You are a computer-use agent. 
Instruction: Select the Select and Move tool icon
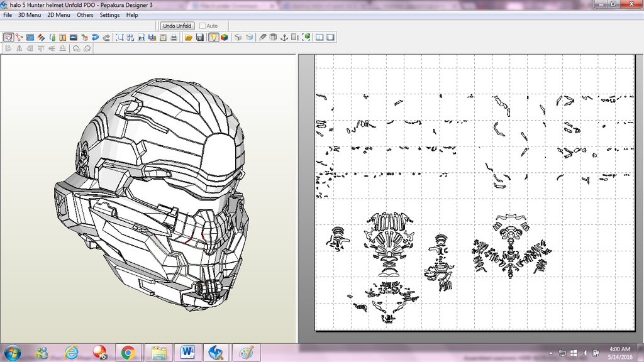(8, 38)
